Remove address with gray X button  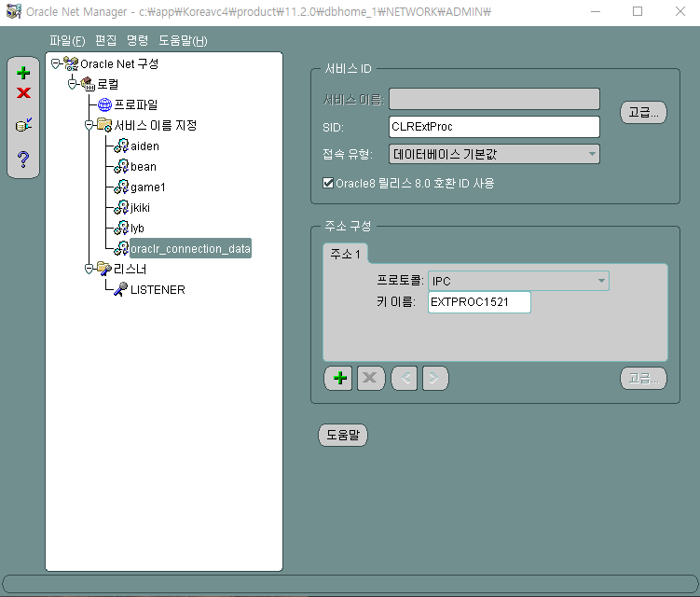[370, 378]
